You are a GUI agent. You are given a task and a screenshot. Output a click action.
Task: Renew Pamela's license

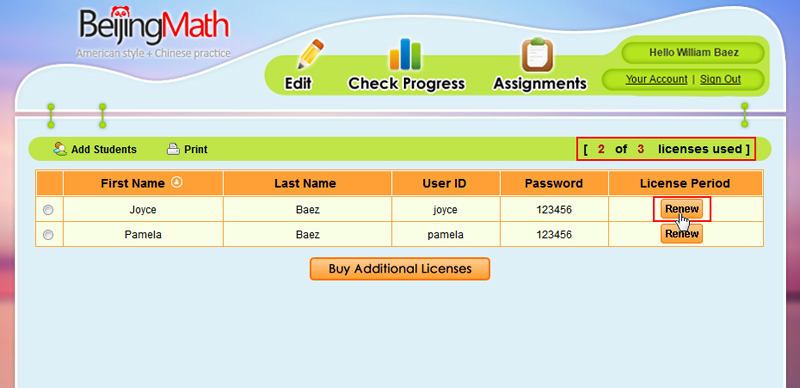point(682,234)
